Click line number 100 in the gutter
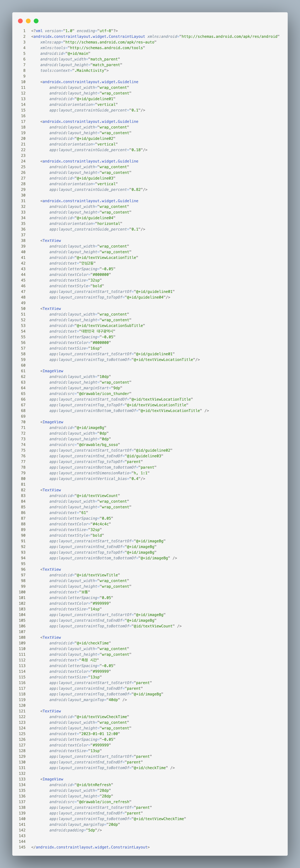The height and width of the screenshot is (868, 300). click(x=22, y=592)
